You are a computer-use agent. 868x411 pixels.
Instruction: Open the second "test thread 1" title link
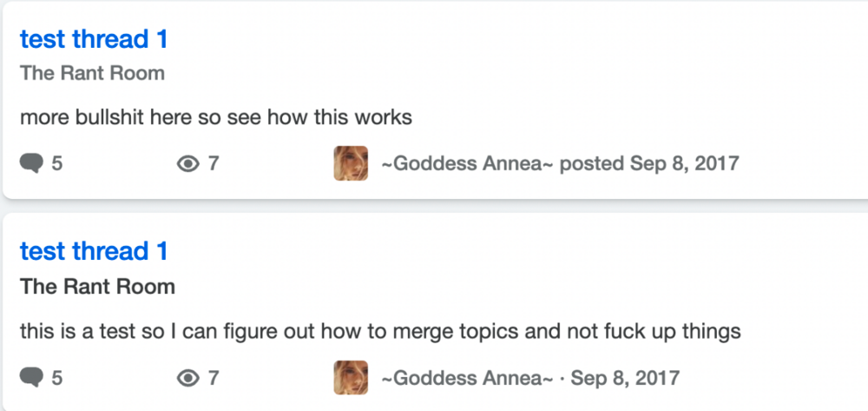(94, 251)
